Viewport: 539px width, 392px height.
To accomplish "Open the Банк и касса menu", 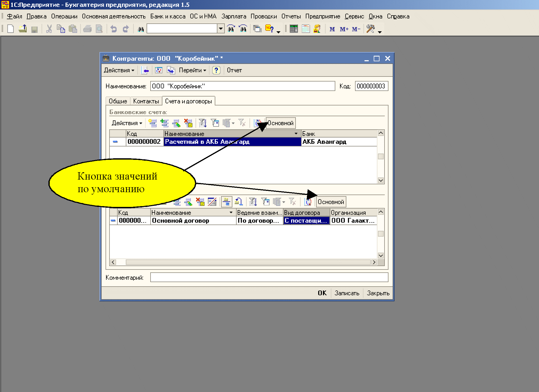I will [168, 16].
